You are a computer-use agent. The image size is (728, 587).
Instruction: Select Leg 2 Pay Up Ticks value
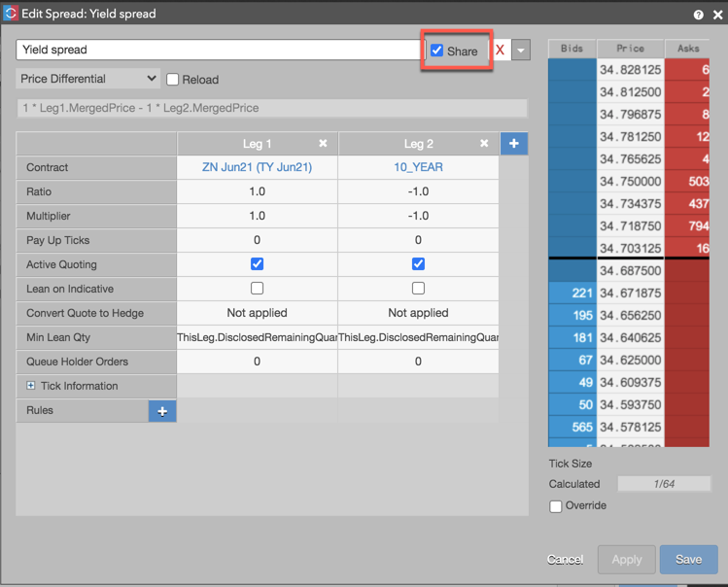click(418, 240)
